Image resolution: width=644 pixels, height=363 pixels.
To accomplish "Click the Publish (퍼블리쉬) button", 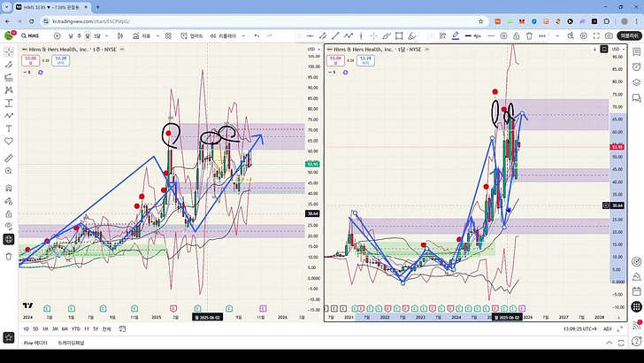I will tap(629, 36).
